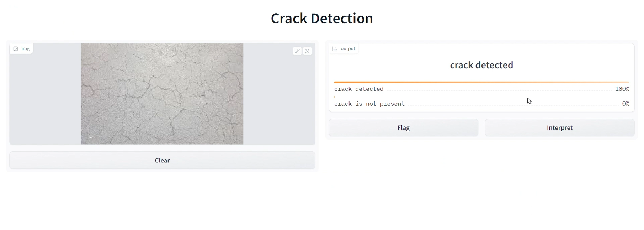
Task: Run Interpret on the prediction
Action: pyautogui.click(x=559, y=127)
